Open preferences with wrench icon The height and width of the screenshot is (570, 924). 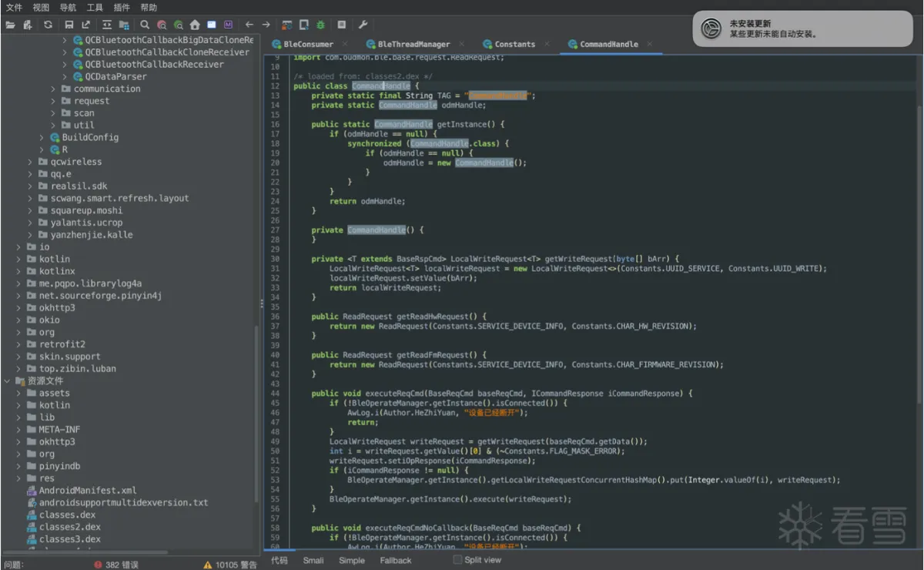pos(363,25)
